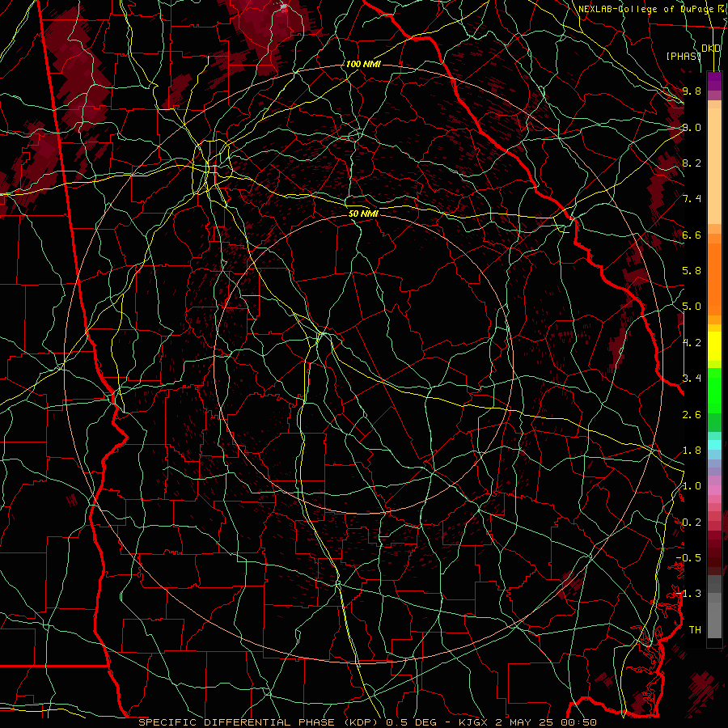This screenshot has height=728, width=728.
Task: Click the 5.0 value on the legend
Action: 692,306
